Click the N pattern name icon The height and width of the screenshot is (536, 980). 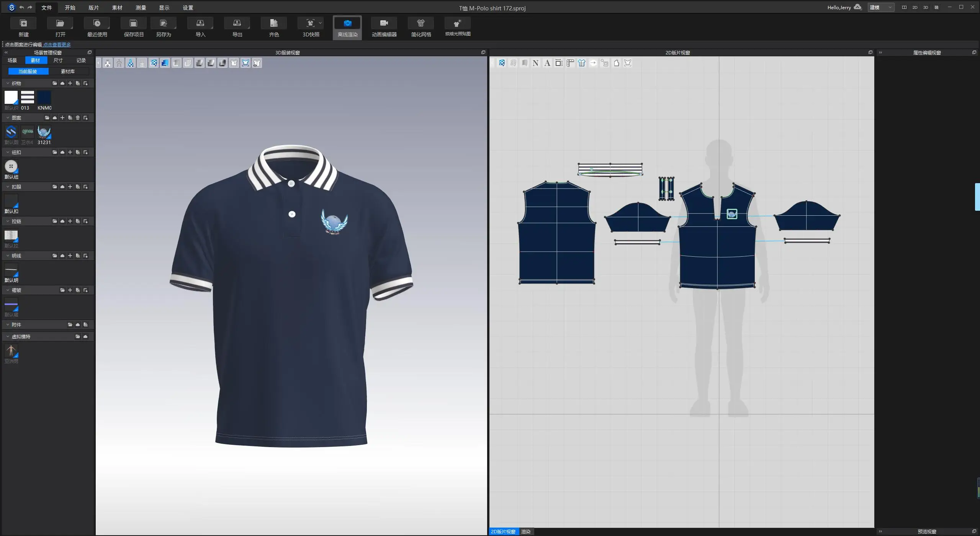536,63
